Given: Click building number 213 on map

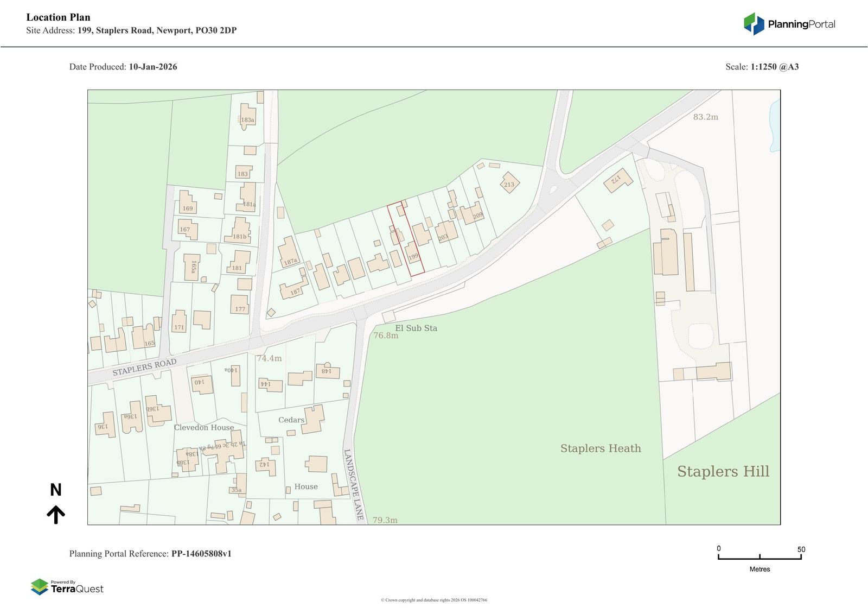Looking at the screenshot, I should click(x=509, y=183).
